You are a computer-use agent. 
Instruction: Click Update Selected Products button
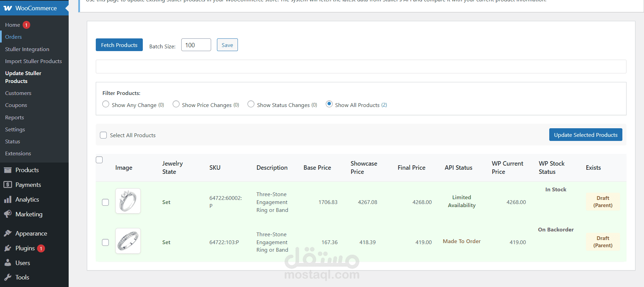(586, 135)
